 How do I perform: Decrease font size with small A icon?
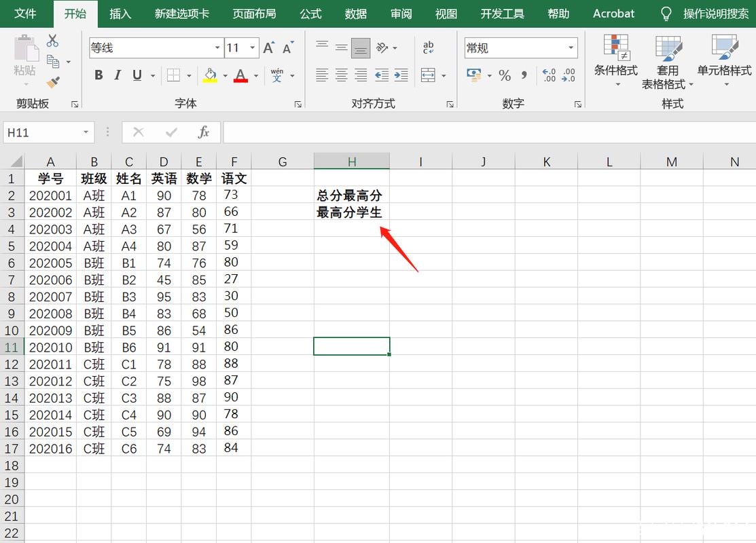288,48
